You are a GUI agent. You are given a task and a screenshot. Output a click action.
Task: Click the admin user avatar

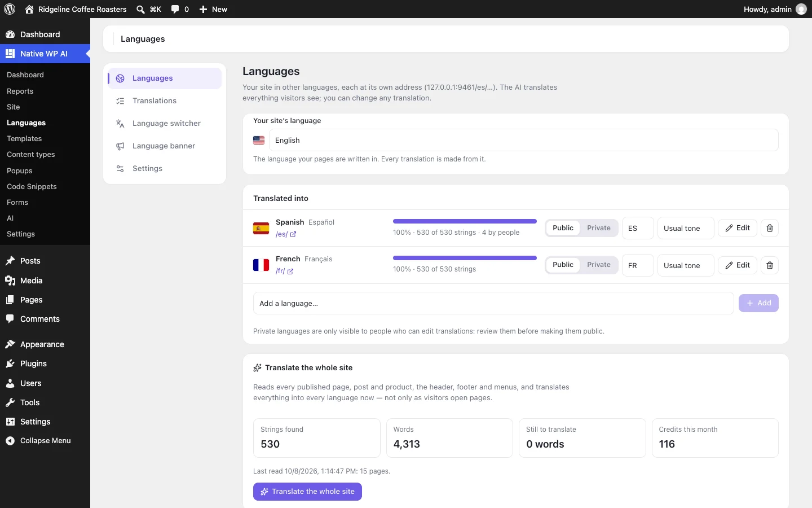[x=801, y=9]
